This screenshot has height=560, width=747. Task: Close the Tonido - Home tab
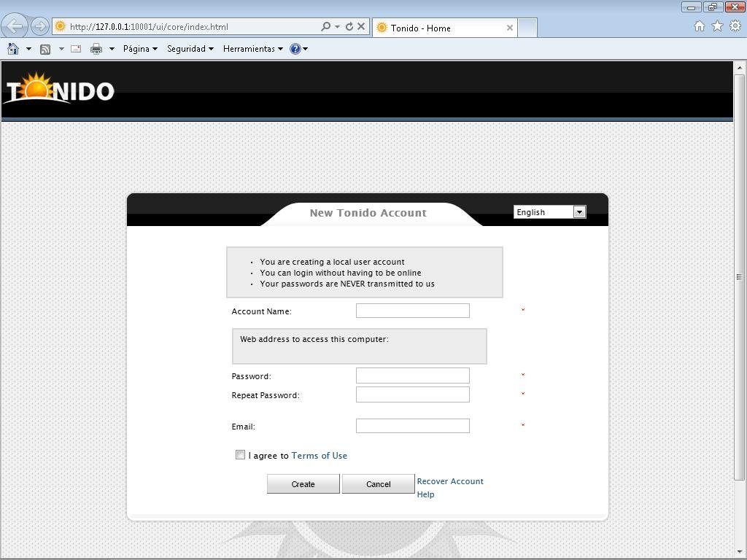tap(510, 28)
